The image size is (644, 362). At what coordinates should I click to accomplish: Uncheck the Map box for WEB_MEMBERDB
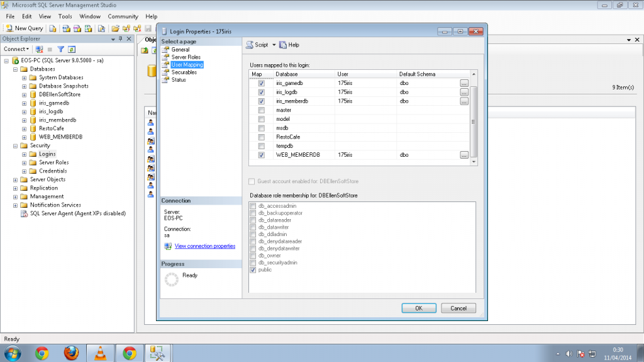(x=261, y=155)
